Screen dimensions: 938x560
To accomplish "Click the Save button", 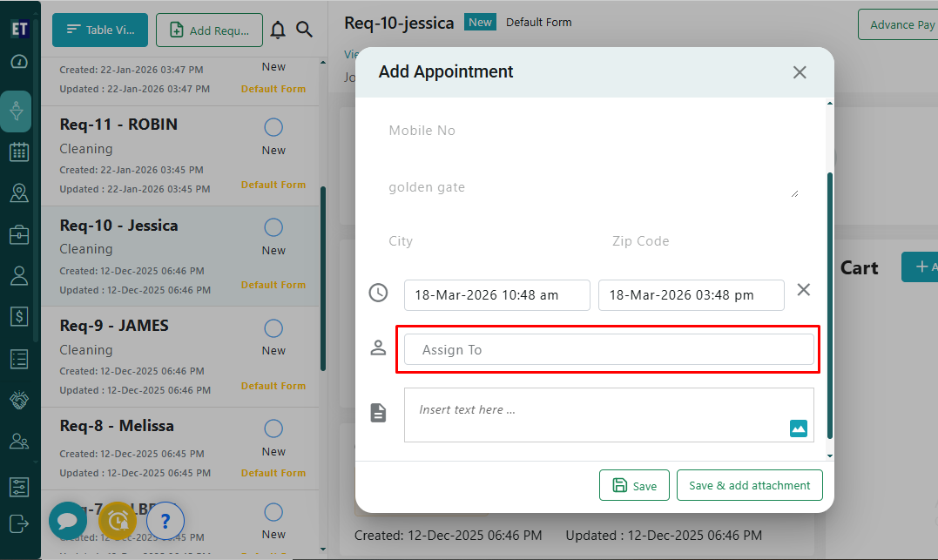I will 634,486.
